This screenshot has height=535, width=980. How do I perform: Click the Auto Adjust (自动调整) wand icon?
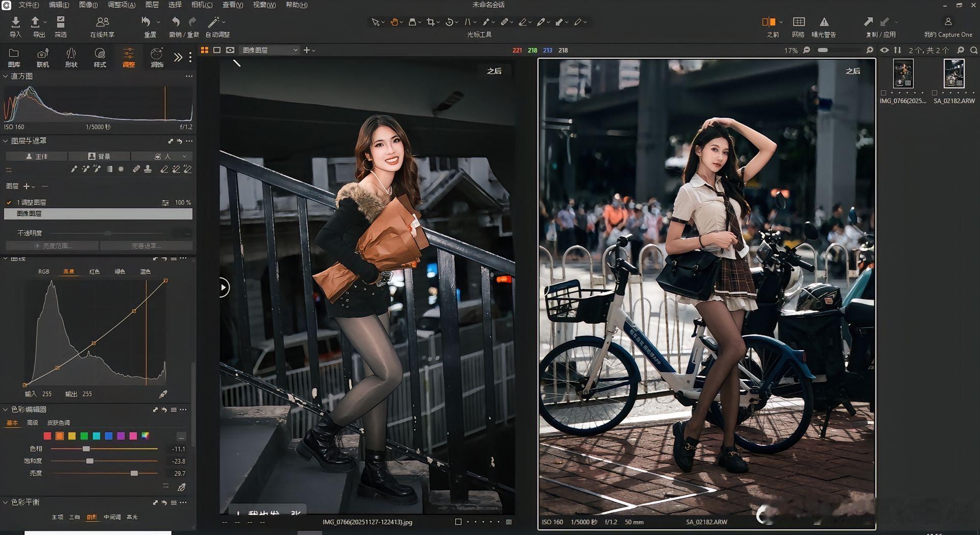click(x=213, y=22)
